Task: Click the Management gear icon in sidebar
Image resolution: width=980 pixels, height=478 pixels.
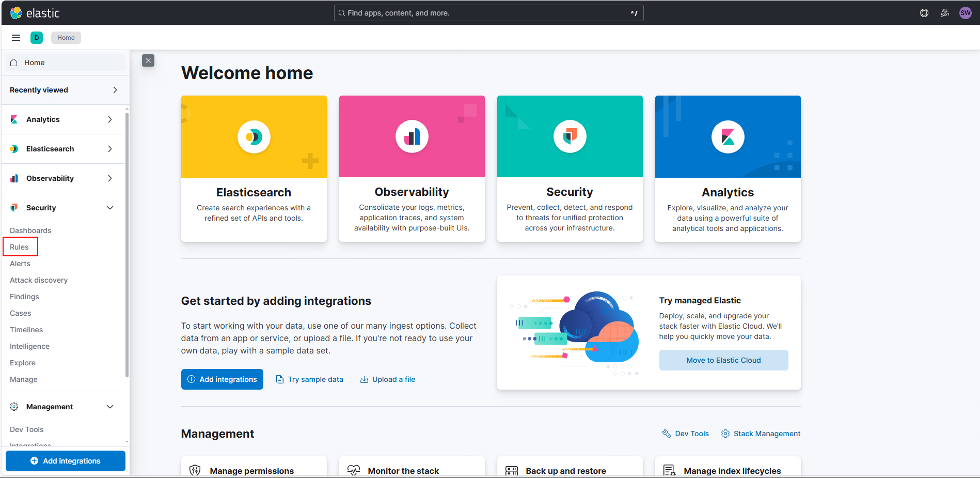Action: 14,407
